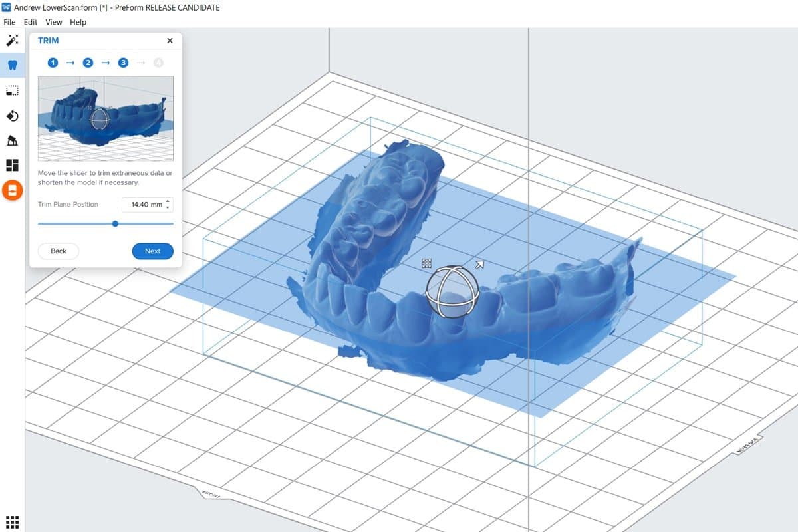Click the 14.40 mm value input field

[145, 204]
